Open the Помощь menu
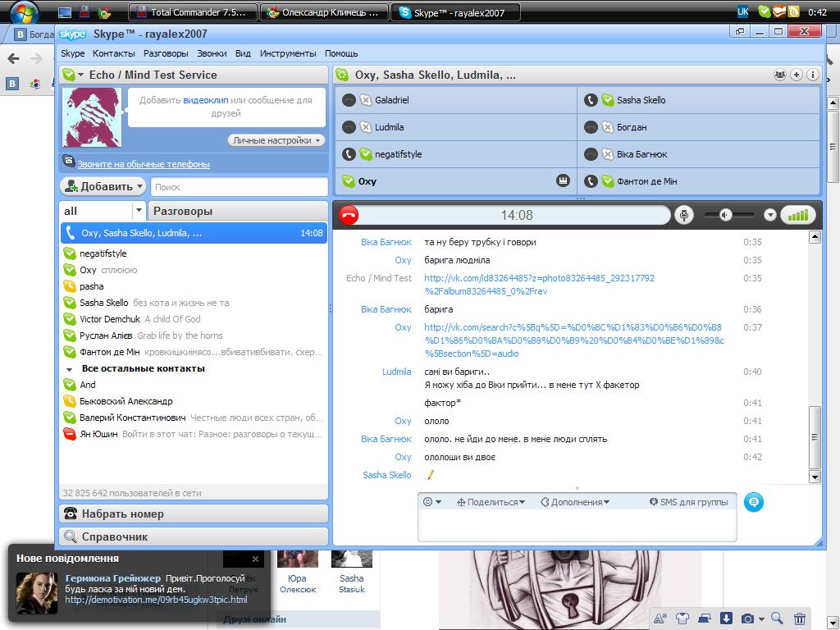Viewport: 840px width, 630px height. tap(341, 53)
